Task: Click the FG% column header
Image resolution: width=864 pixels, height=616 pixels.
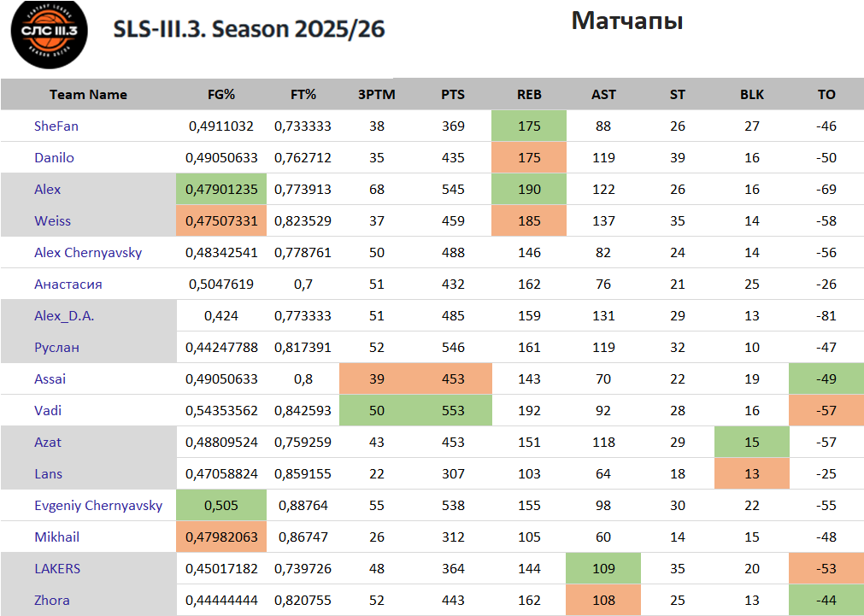Action: 221,95
